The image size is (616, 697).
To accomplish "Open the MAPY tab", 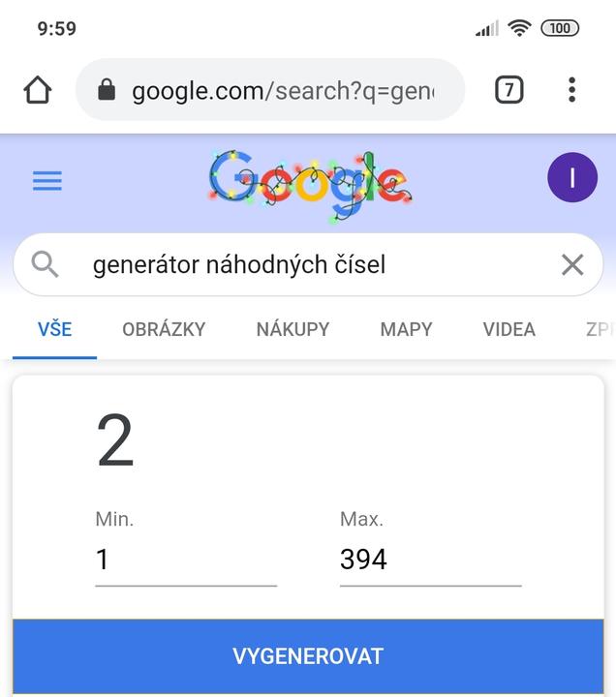I will [406, 329].
